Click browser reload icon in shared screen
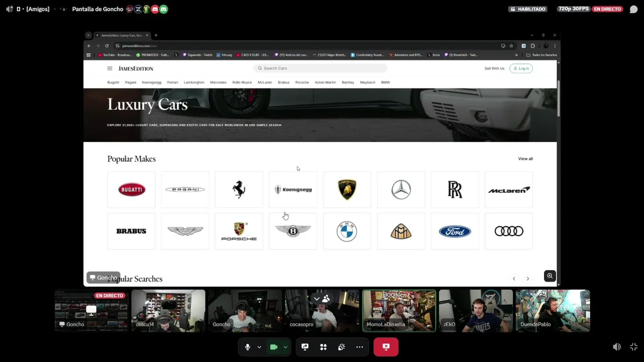 pos(107,46)
